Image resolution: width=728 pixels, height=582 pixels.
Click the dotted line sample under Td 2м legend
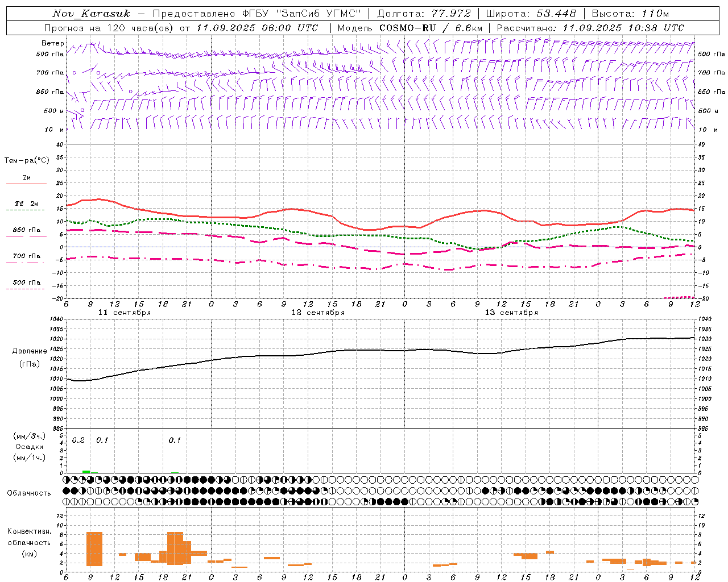pyautogui.click(x=25, y=210)
